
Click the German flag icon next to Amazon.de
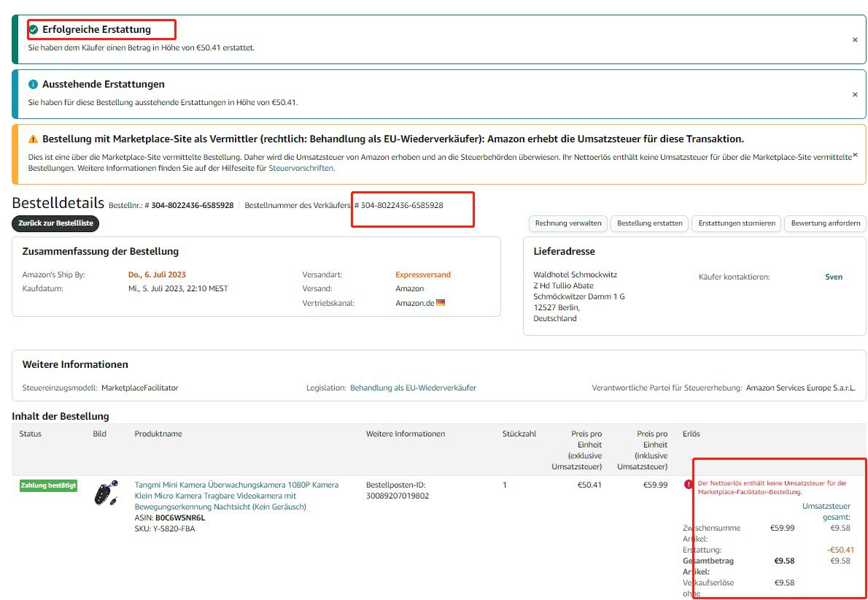click(441, 302)
